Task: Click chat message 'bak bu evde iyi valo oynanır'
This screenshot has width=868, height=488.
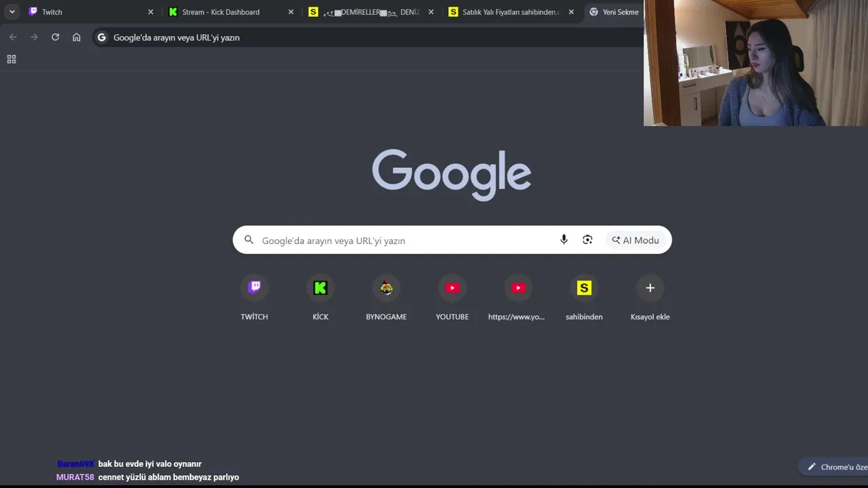Action: [x=150, y=464]
